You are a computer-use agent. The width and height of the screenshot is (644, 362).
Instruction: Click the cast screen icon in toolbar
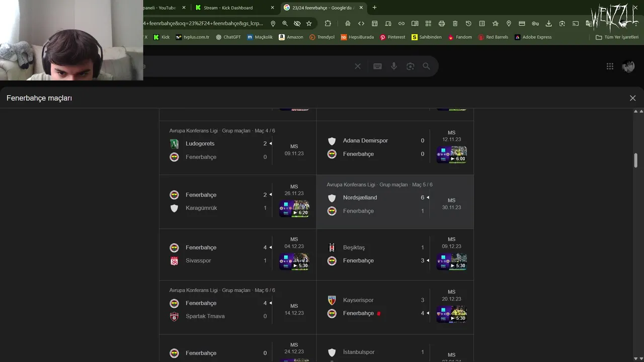pos(576,23)
